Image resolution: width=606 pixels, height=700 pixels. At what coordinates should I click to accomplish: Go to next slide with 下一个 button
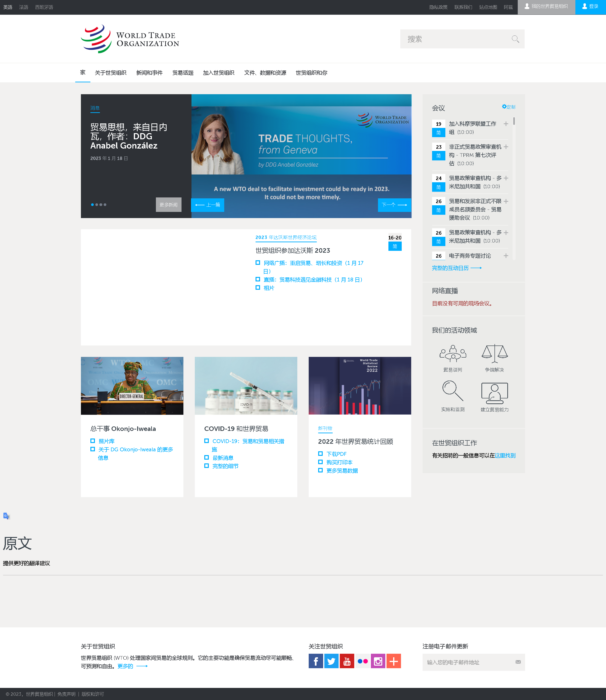click(x=394, y=205)
